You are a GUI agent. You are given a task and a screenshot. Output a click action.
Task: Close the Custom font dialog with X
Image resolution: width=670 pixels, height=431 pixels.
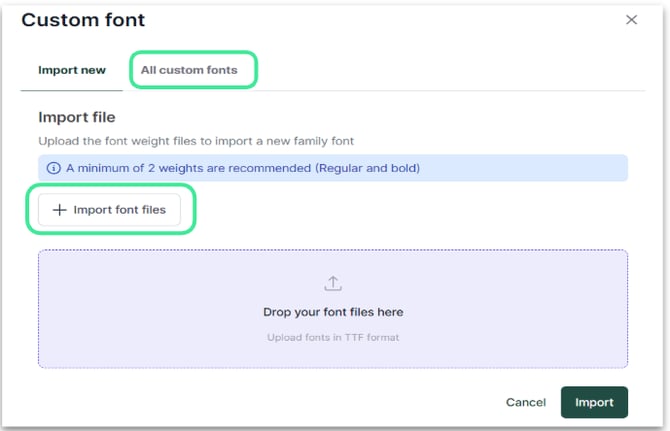(x=631, y=20)
